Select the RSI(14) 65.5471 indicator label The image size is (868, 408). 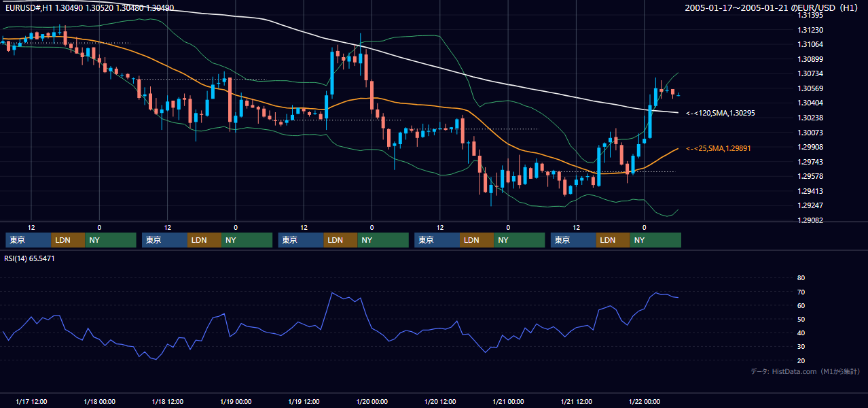(29, 258)
